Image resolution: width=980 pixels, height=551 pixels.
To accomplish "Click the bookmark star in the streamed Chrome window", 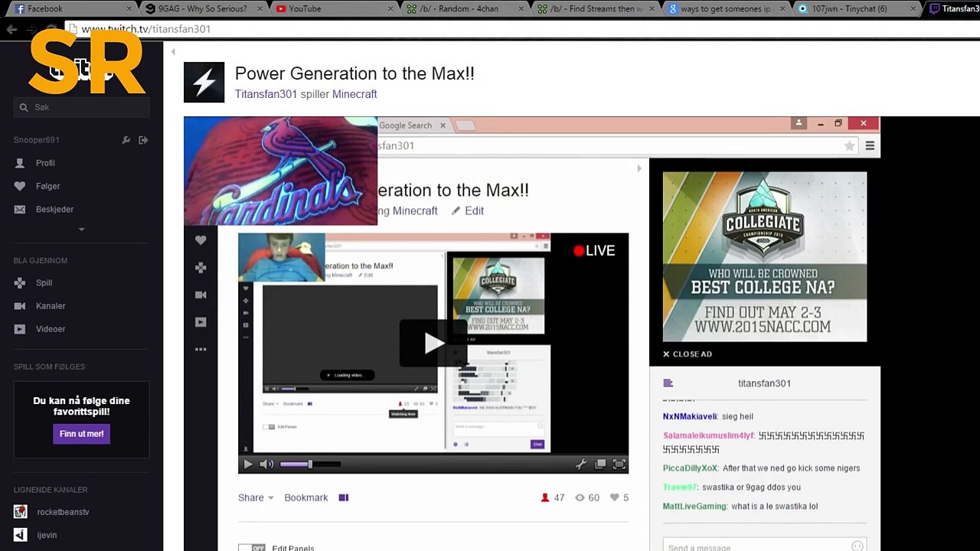I will point(849,145).
